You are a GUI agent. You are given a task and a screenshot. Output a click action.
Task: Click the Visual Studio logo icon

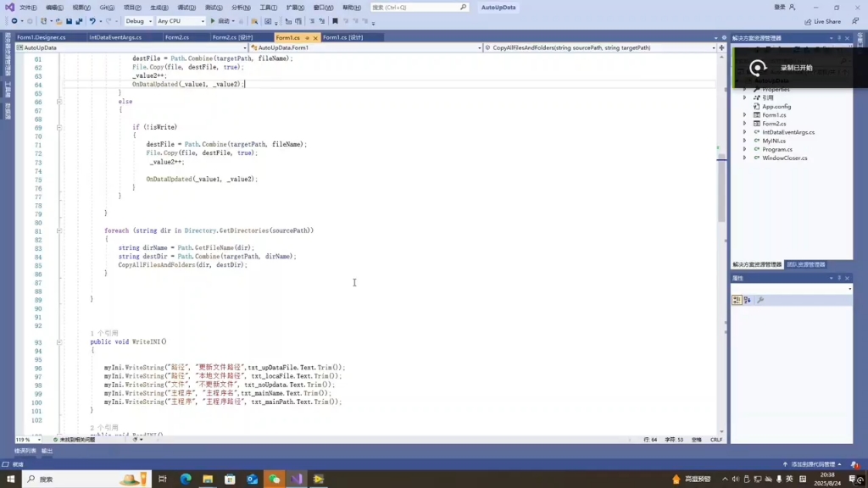9,7
